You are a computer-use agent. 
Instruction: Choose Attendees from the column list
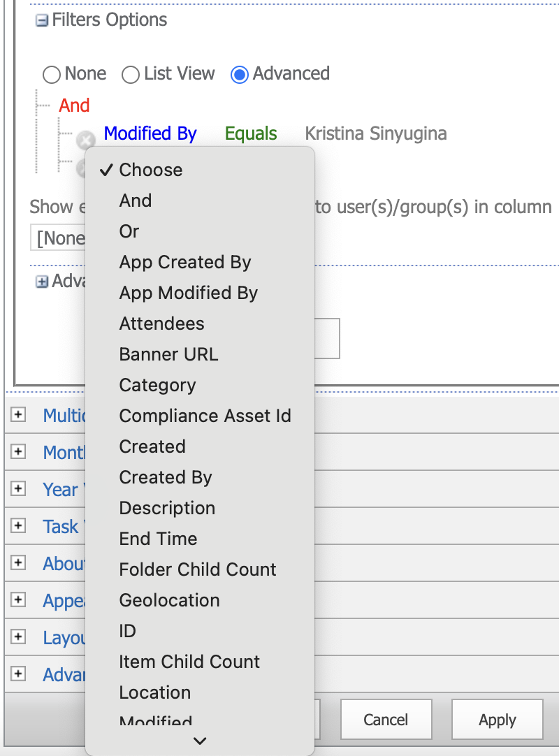click(161, 324)
